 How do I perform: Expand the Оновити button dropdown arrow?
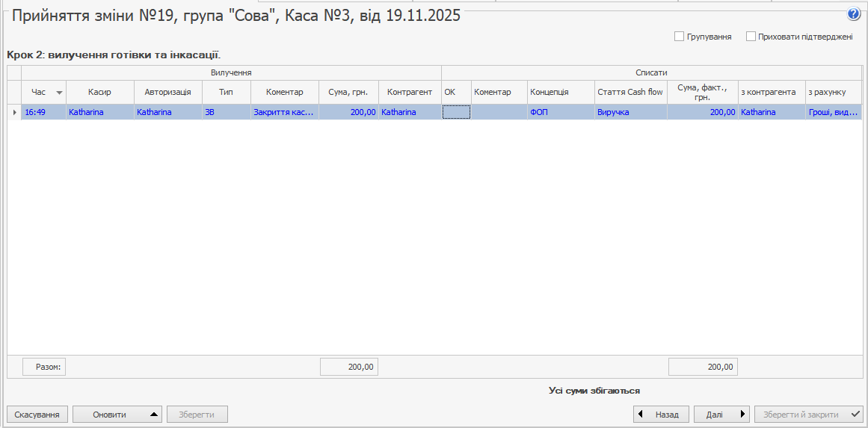[152, 415]
